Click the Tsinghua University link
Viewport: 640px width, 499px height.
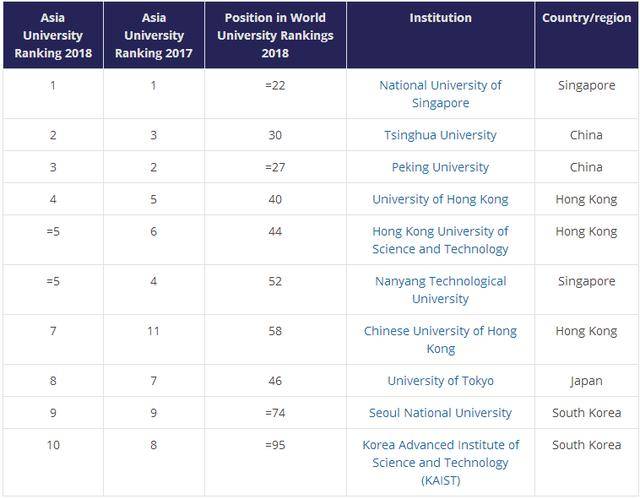point(440,135)
